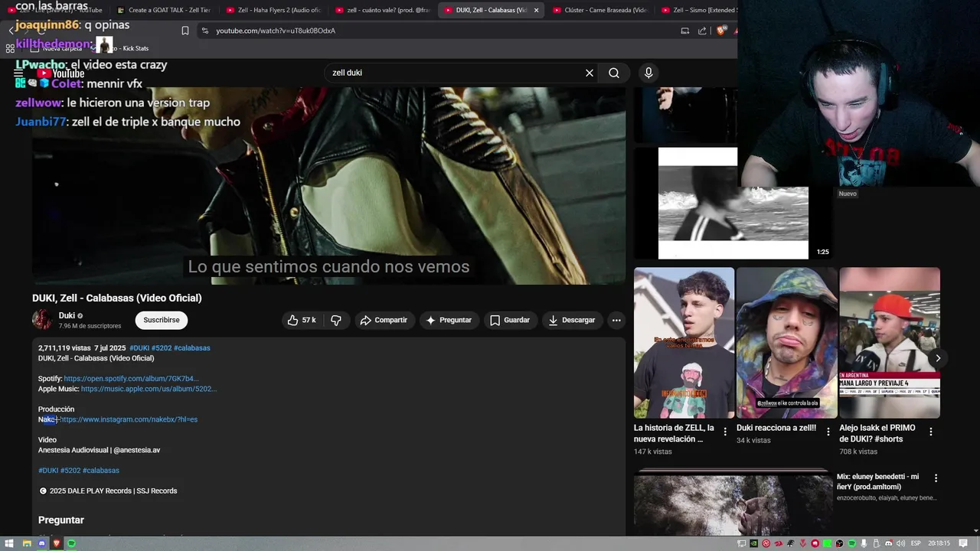Open Nueva carpeta bookmarks folder

(56, 48)
